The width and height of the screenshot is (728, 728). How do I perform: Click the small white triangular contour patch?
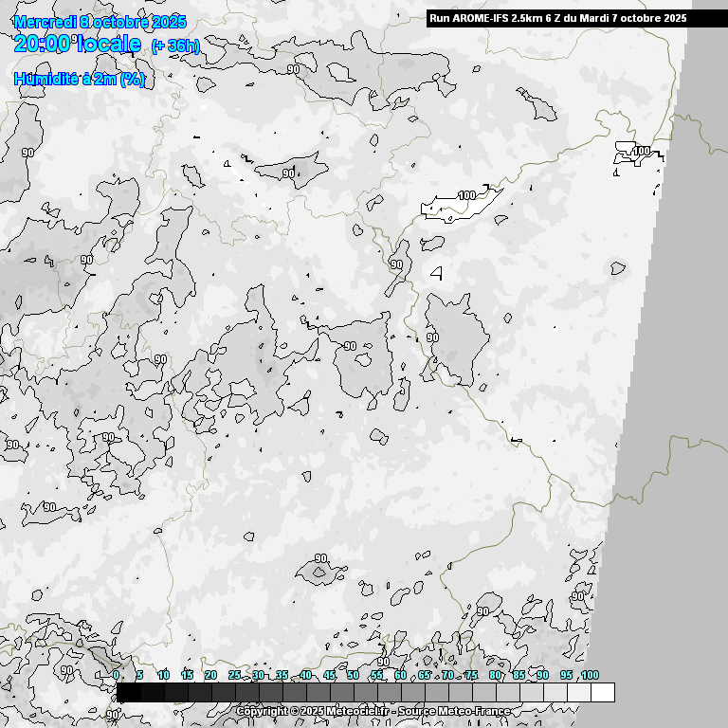437,273
